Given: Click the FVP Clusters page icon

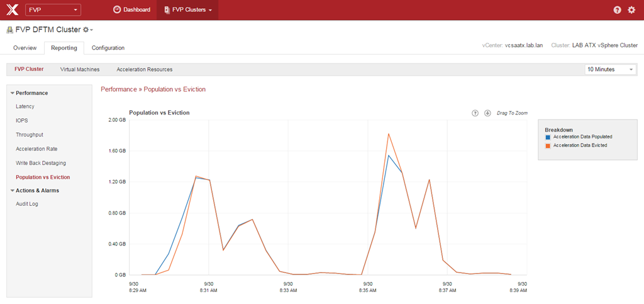Looking at the screenshot, I should [167, 10].
